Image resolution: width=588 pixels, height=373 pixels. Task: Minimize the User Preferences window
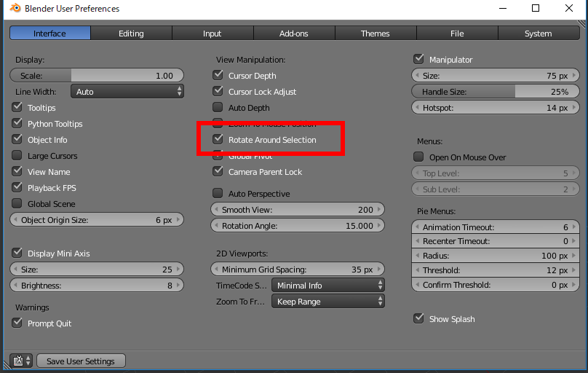(x=503, y=8)
